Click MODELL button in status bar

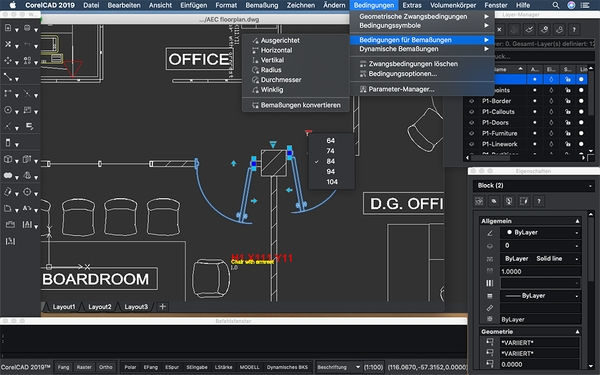[249, 367]
